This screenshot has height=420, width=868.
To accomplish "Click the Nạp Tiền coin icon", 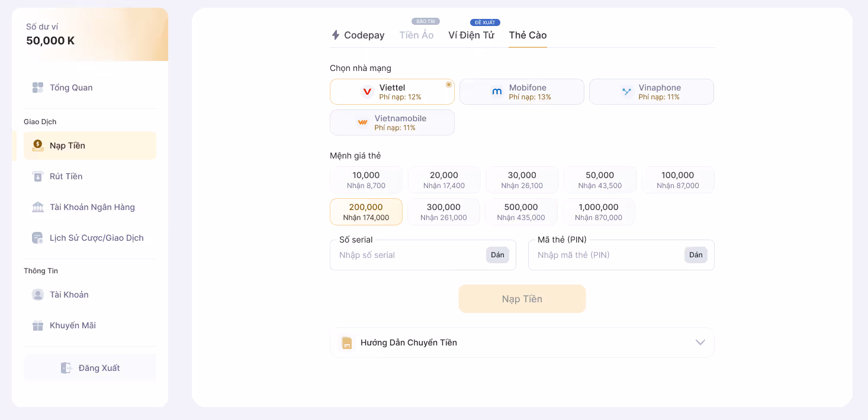I will click(x=38, y=146).
